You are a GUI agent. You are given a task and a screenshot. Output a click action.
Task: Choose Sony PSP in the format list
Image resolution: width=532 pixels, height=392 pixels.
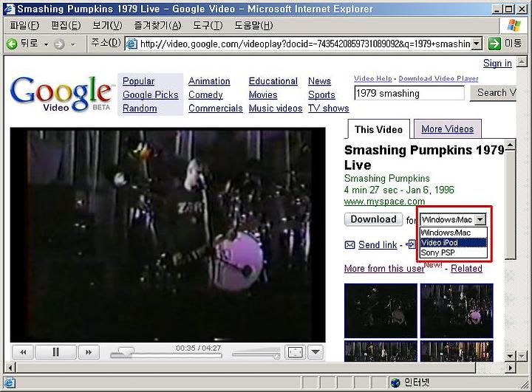point(453,252)
